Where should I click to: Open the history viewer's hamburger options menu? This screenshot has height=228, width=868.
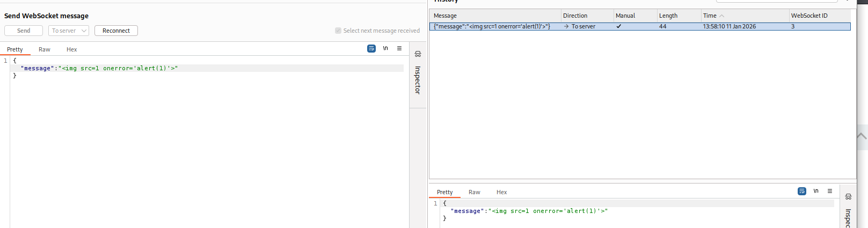[830, 192]
